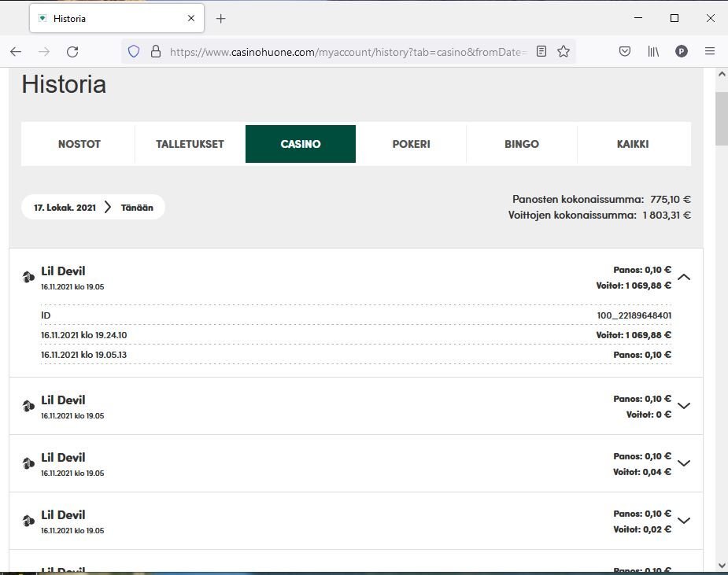Click the forward navigation arrow

click(44, 51)
